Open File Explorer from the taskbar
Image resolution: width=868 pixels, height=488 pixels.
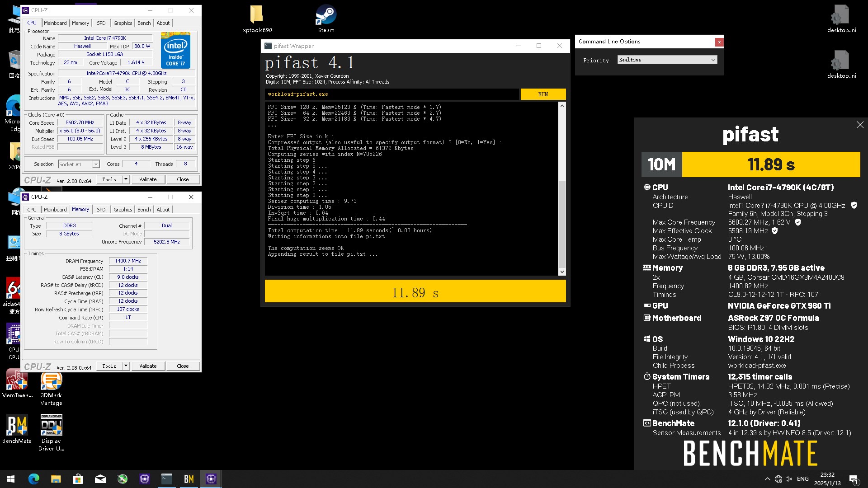click(56, 479)
